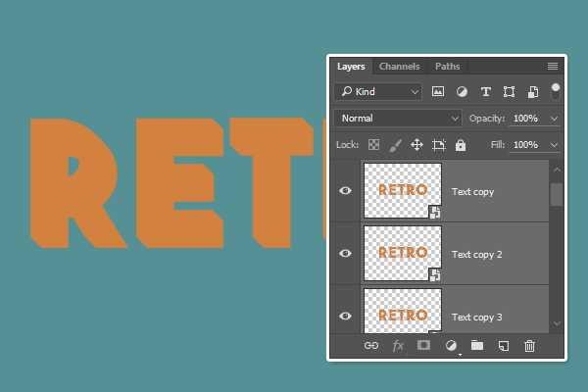Expand the Opacity slider dropdown
The height and width of the screenshot is (392, 588).
pyautogui.click(x=555, y=118)
